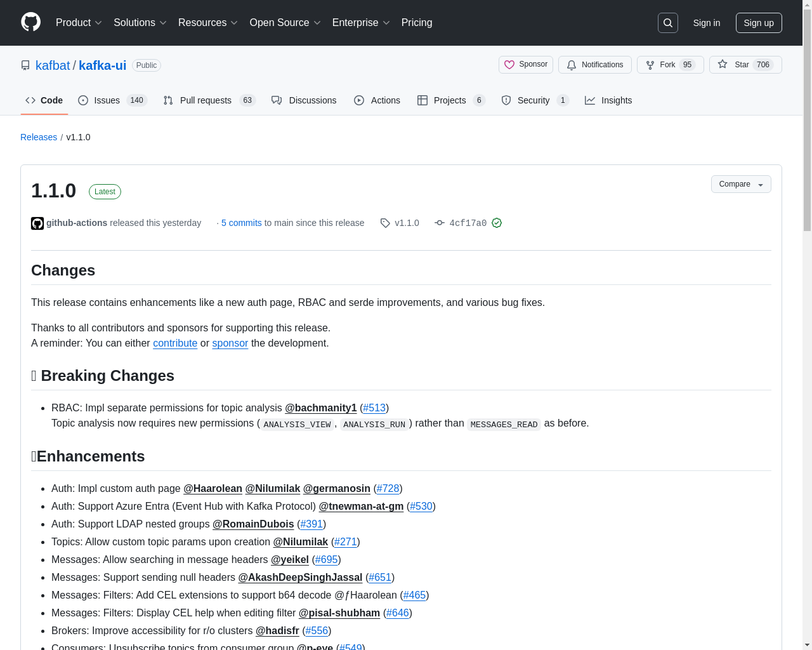Click the 4cf17a0 commit hash
Image resolution: width=812 pixels, height=650 pixels.
[468, 223]
